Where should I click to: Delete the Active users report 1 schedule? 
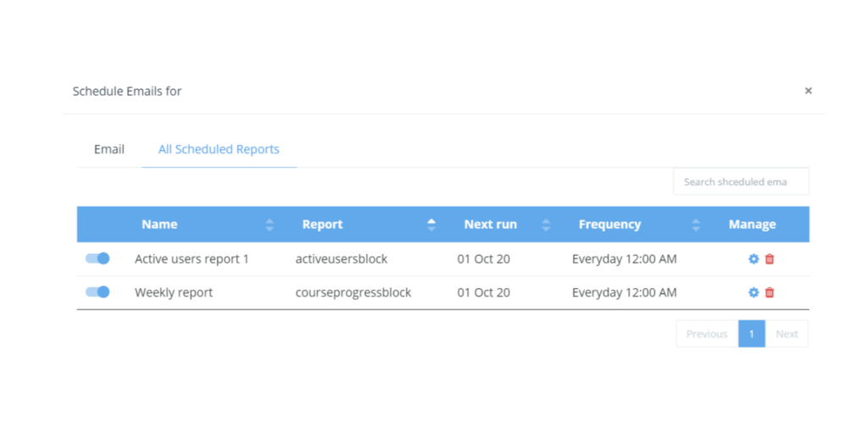pos(770,259)
